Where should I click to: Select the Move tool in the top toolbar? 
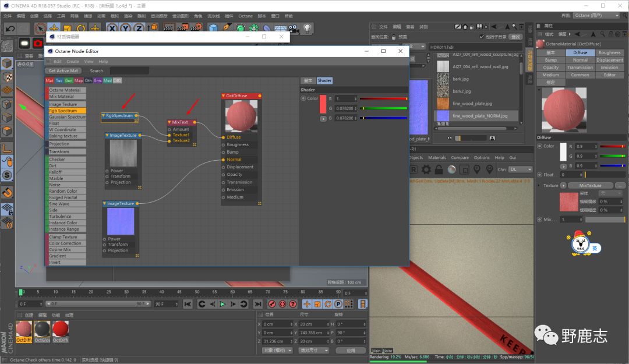coord(54,28)
